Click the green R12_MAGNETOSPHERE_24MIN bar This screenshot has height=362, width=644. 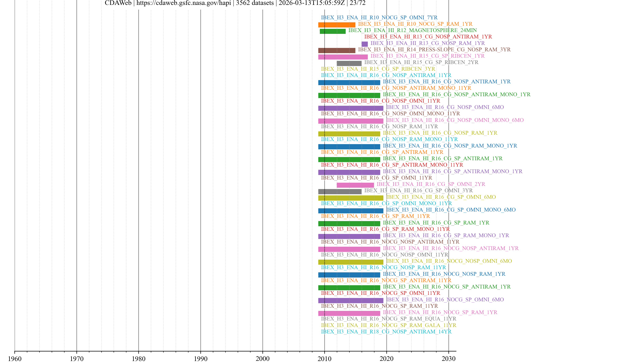[x=333, y=31]
